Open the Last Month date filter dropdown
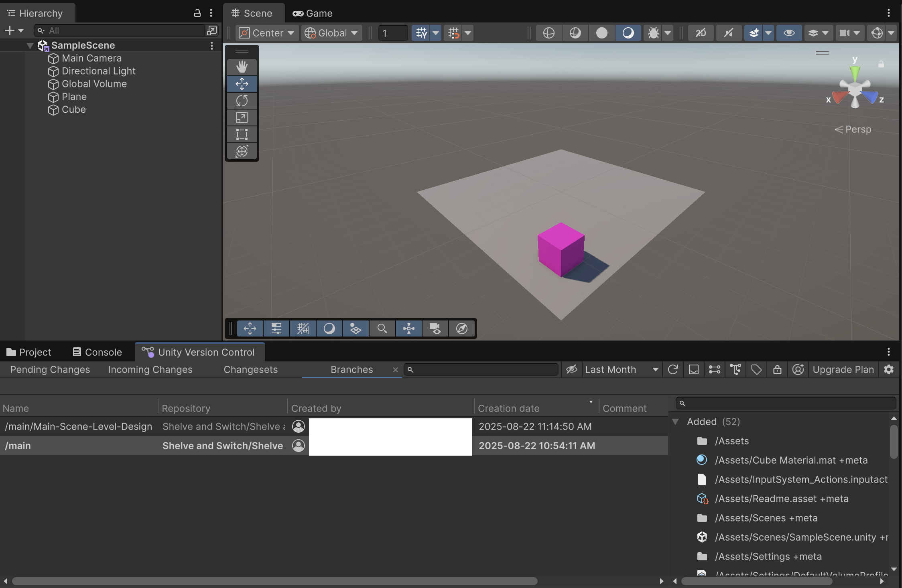The image size is (902, 588). tap(621, 369)
